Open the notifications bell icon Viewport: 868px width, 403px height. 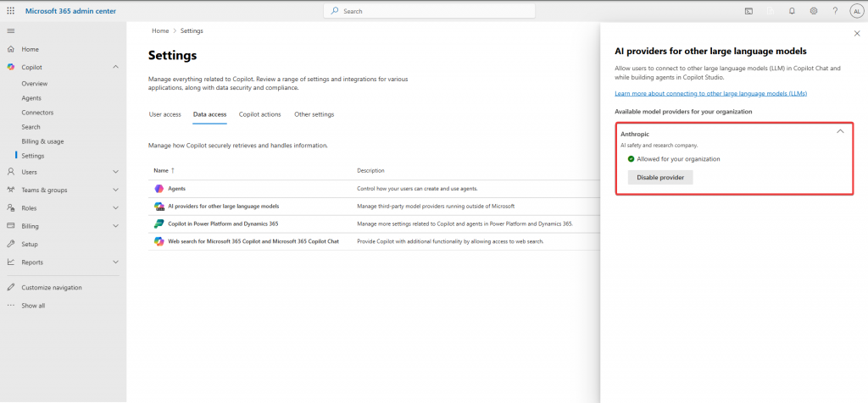tap(793, 10)
